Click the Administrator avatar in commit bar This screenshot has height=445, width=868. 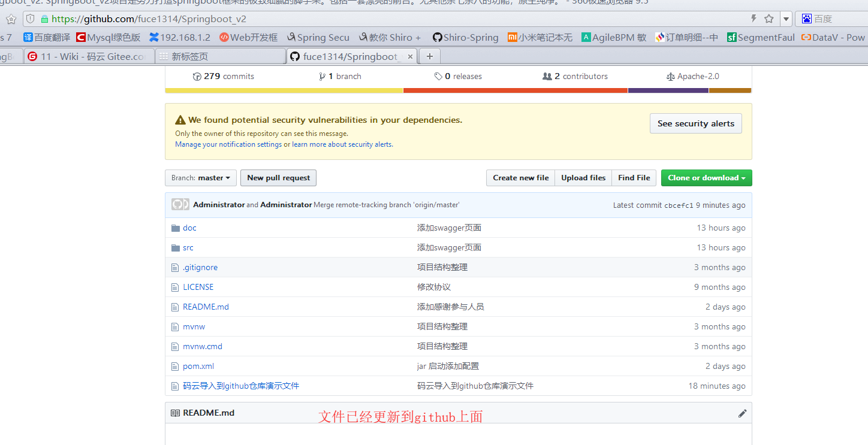coord(180,204)
